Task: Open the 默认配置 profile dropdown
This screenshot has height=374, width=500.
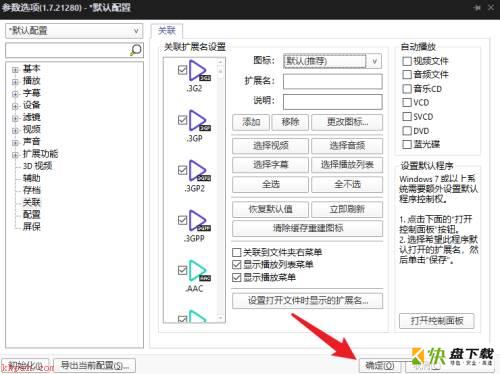Action: 74,31
